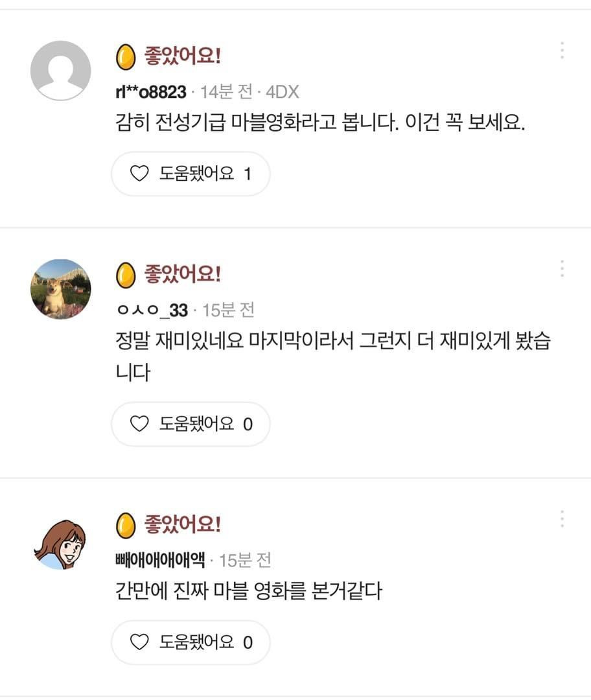591x700 pixels.
Task: Open user ㅇㅅㅇ_33's profile name
Action: 152,310
